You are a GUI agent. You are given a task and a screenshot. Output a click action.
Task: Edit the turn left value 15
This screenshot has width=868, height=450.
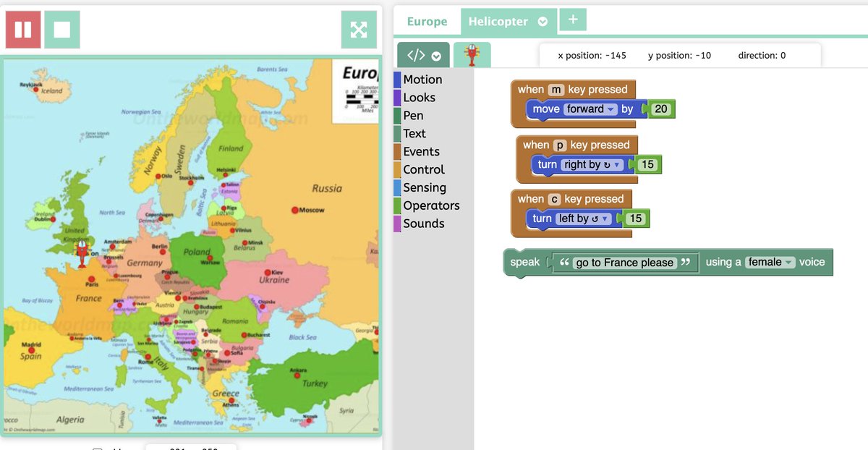coord(635,218)
